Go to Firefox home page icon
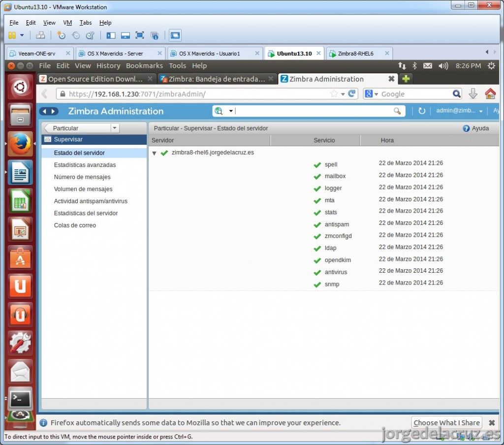Image resolution: width=504 pixels, height=445 pixels. pos(490,94)
